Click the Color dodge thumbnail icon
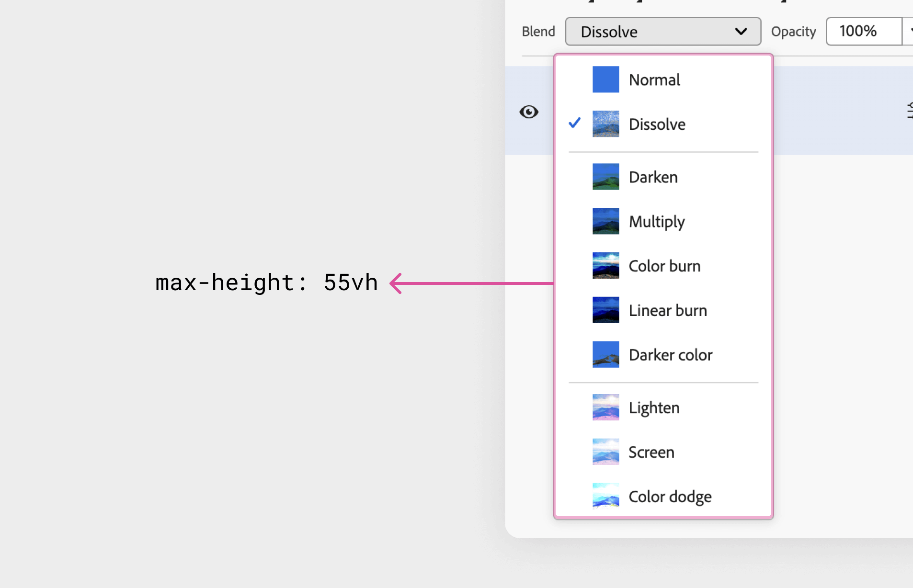The height and width of the screenshot is (588, 913). point(605,496)
